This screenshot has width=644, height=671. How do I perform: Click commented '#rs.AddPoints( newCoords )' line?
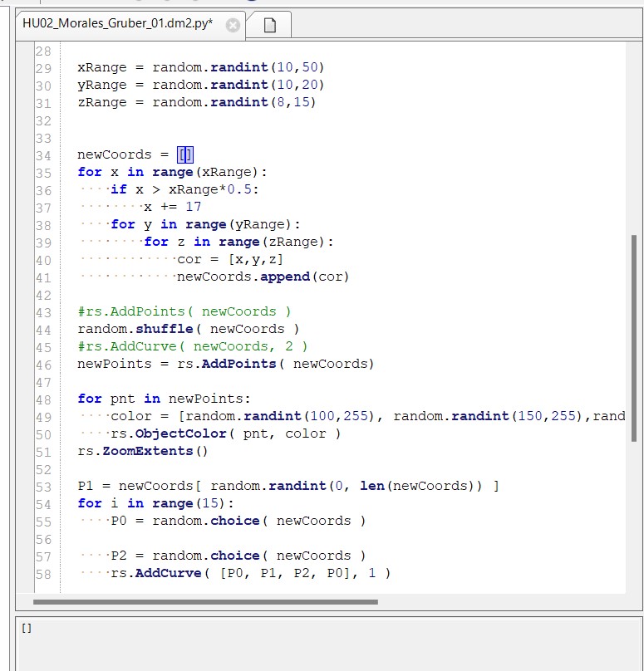tap(184, 311)
